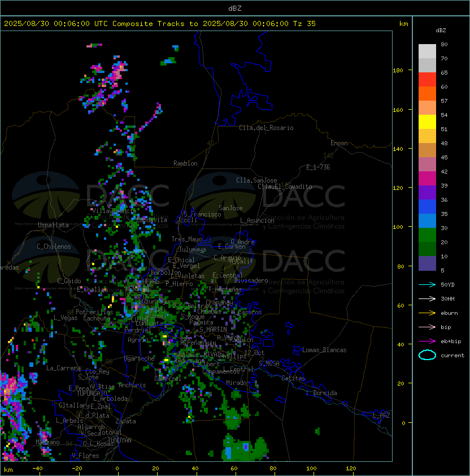The image size is (470, 476).
Task: Click the Potrerillos map label
Action: tap(94, 312)
